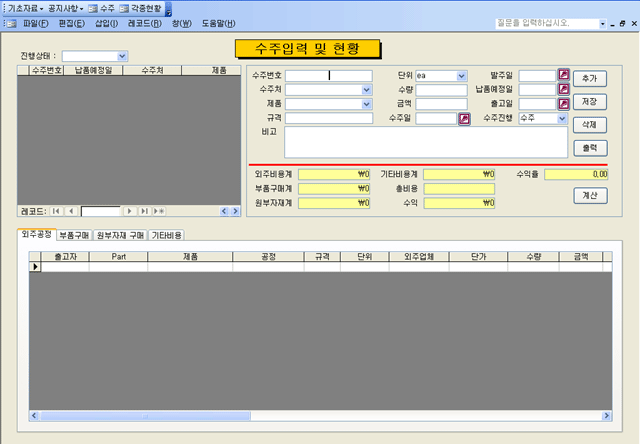Open date picker next to 수주일 field

tap(464, 118)
